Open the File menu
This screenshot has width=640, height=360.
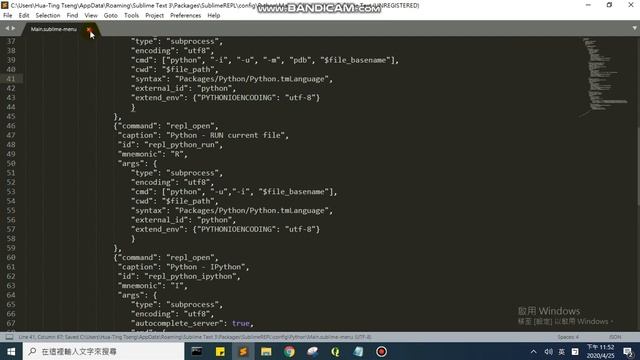click(x=8, y=16)
